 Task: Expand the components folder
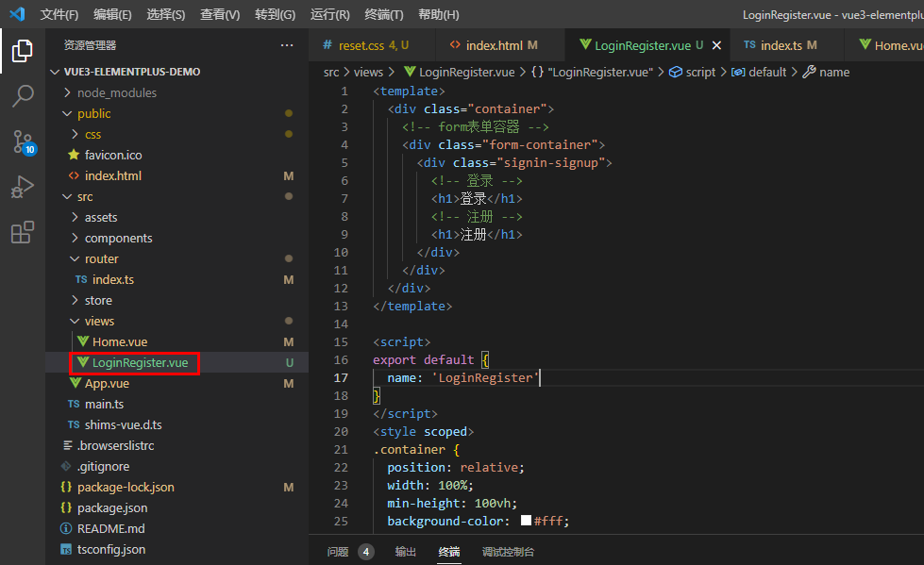click(75, 238)
